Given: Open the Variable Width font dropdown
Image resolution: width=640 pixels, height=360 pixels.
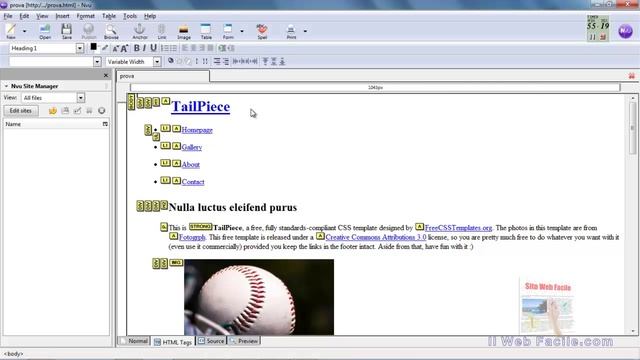Looking at the screenshot, I should [157, 62].
